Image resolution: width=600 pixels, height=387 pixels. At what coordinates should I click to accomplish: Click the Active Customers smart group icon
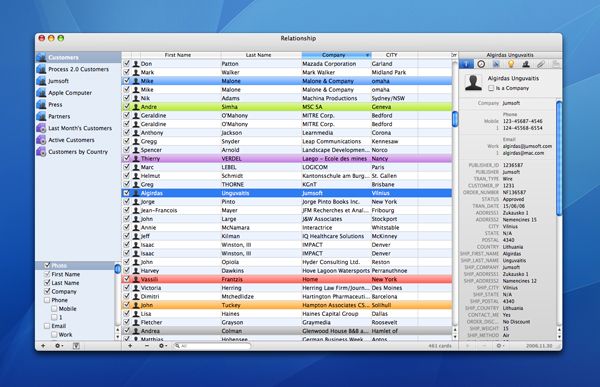pyautogui.click(x=41, y=140)
